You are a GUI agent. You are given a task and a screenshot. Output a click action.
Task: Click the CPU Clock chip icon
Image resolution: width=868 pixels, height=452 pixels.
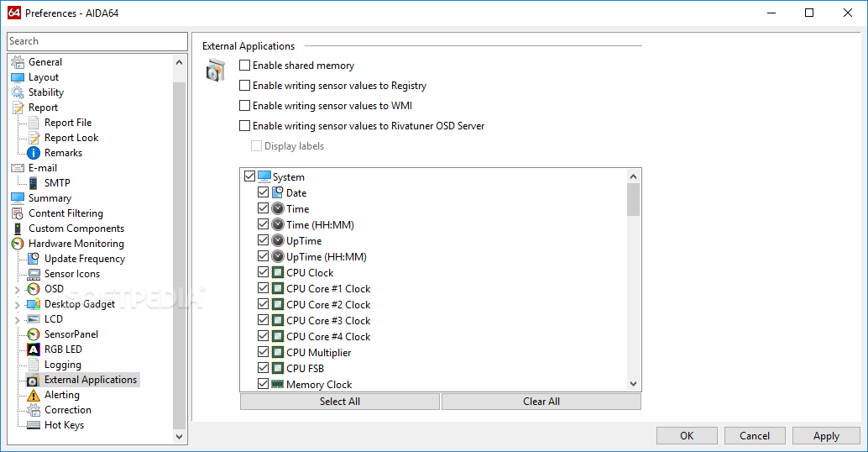278,272
